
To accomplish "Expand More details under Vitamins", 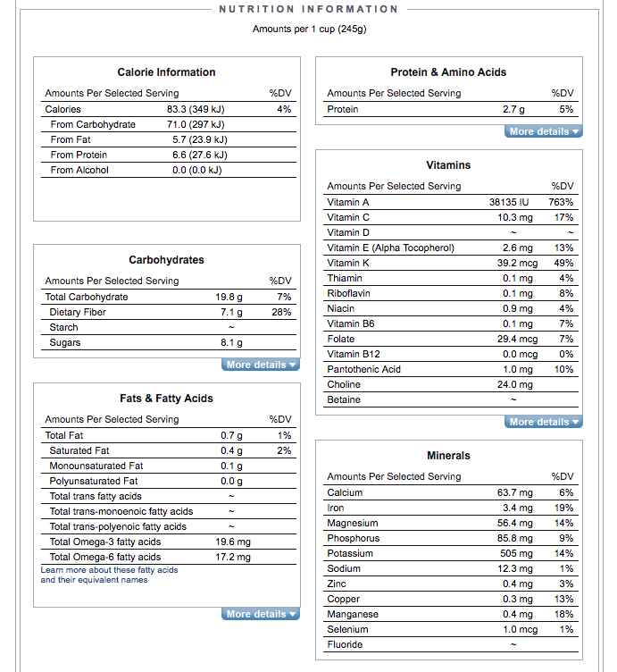I will (x=544, y=422).
